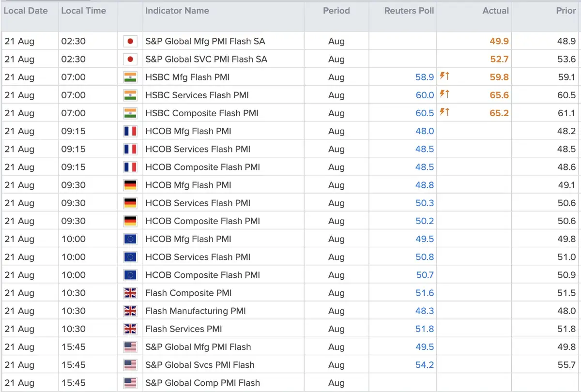Open the Flash Composite PMI indicator
The height and width of the screenshot is (392, 581).
pyautogui.click(x=188, y=293)
